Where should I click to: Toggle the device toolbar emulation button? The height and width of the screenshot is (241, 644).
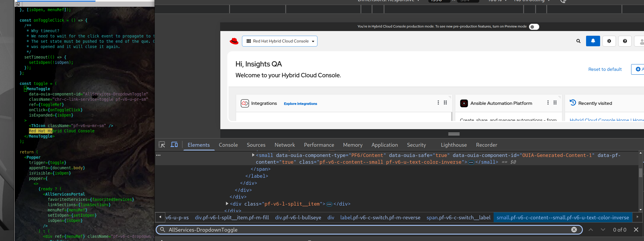174,145
